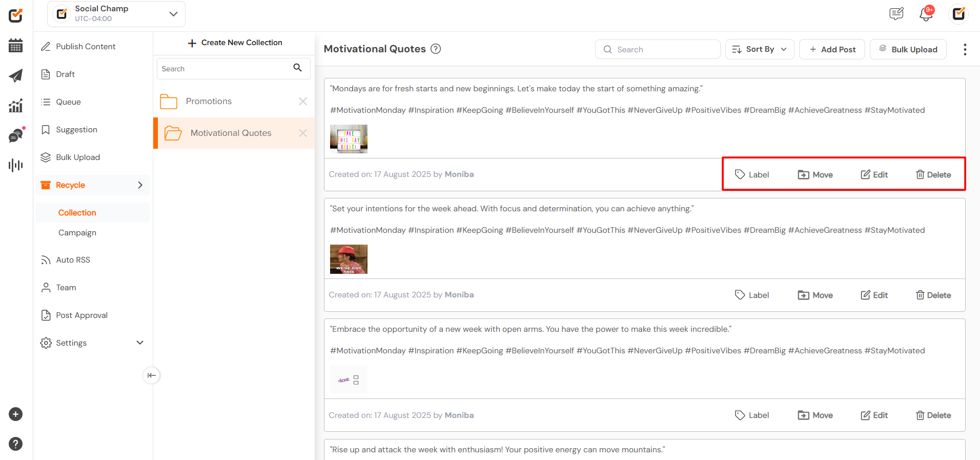980x460 pixels.
Task: Collapse the sidebar with arrow button
Action: click(151, 375)
